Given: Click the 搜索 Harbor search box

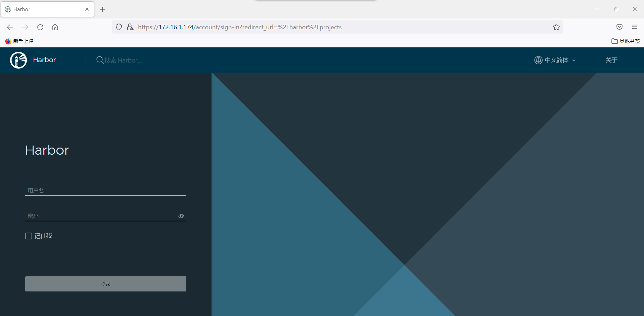Looking at the screenshot, I should (123, 60).
